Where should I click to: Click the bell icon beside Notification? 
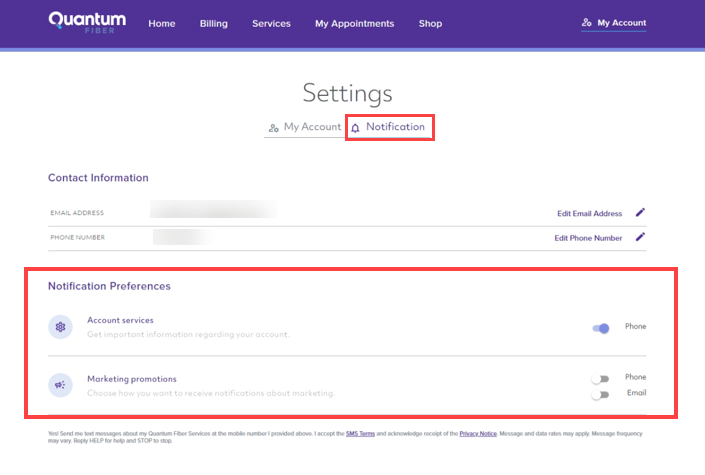click(x=355, y=128)
